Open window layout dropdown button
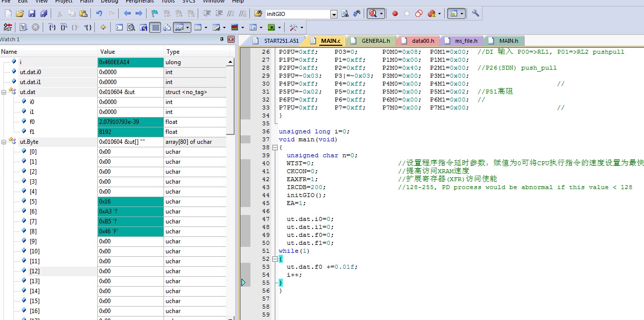Image resolution: width=644 pixels, height=320 pixels. pyautogui.click(x=462, y=14)
